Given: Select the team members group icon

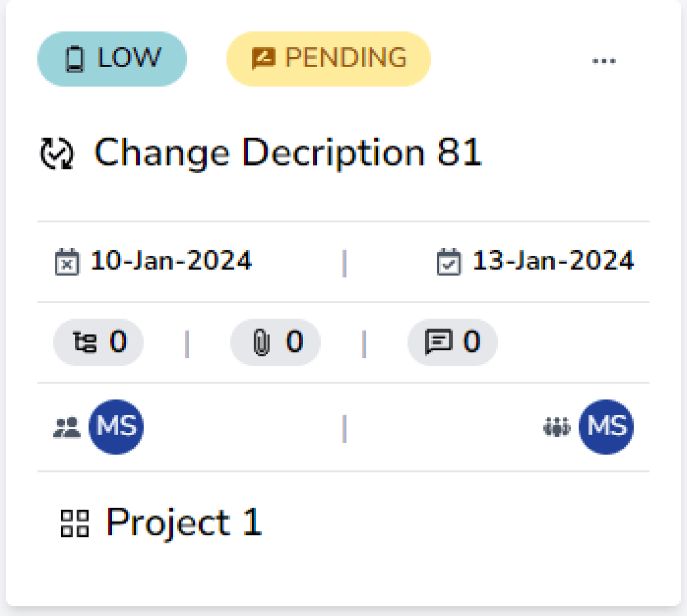Looking at the screenshot, I should click(557, 426).
